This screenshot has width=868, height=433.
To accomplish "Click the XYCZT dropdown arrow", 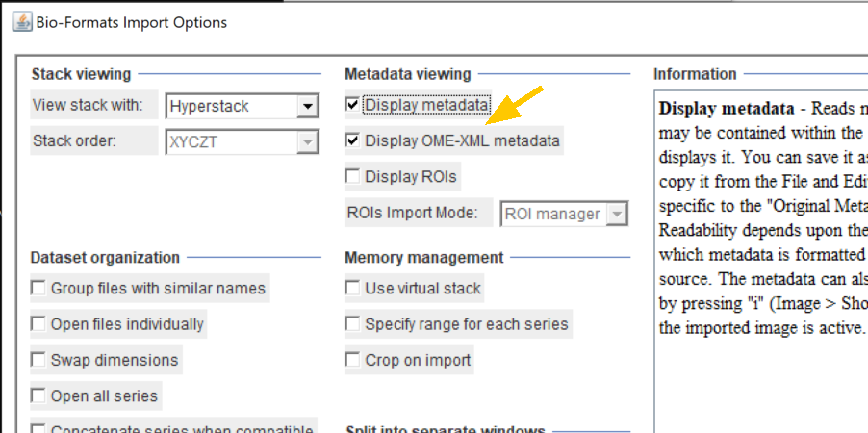I will (307, 141).
